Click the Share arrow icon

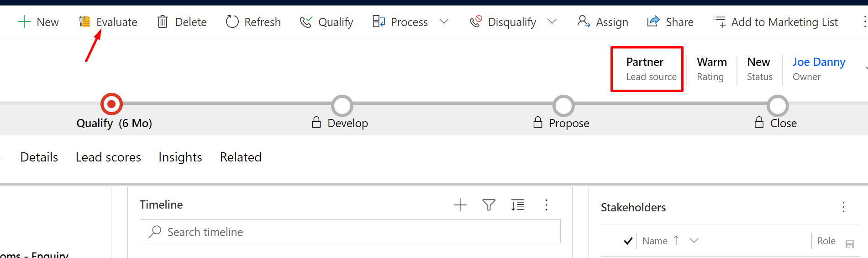pos(653,22)
